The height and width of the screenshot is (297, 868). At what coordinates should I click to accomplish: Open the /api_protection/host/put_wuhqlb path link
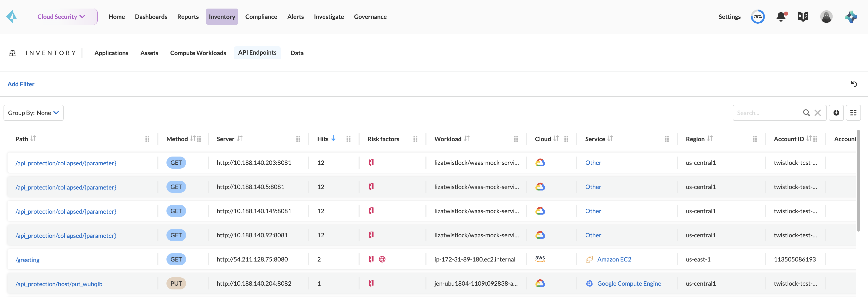point(59,284)
